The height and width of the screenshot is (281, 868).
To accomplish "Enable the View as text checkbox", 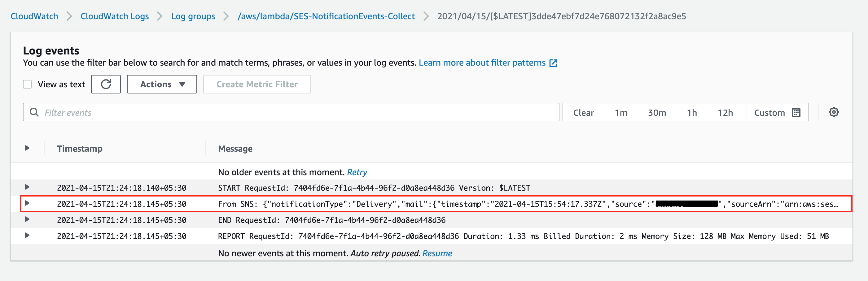I will tap(27, 84).
